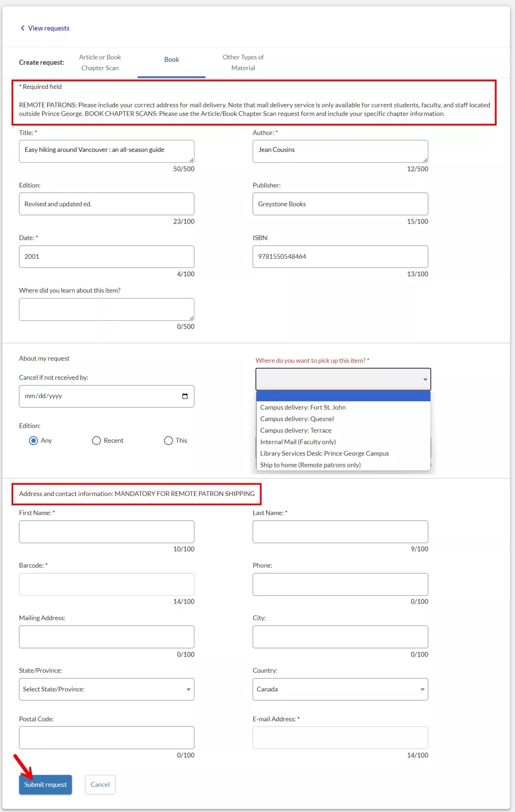
Task: Select Ship to home (Remote patrons only)
Action: [x=343, y=464]
